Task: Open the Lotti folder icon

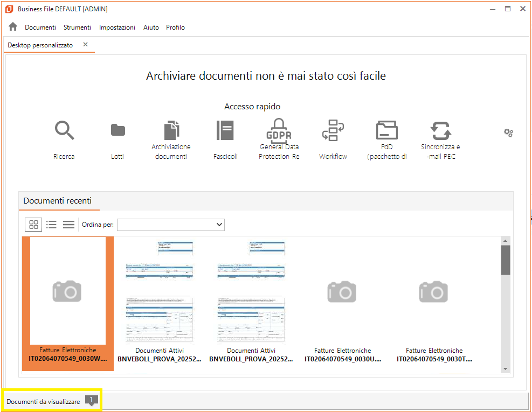Action: [x=118, y=130]
